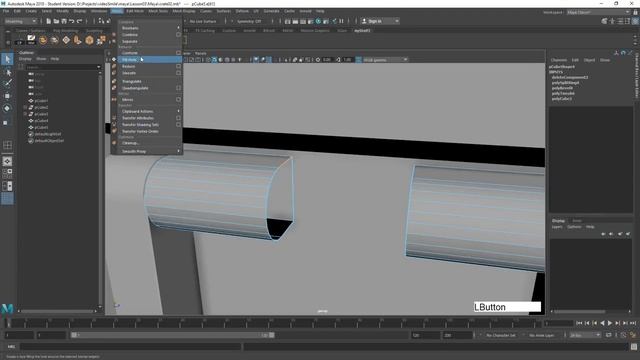The height and width of the screenshot is (360, 640).
Task: Open the Workspace Maya Classic dropdown
Action: click(598, 12)
